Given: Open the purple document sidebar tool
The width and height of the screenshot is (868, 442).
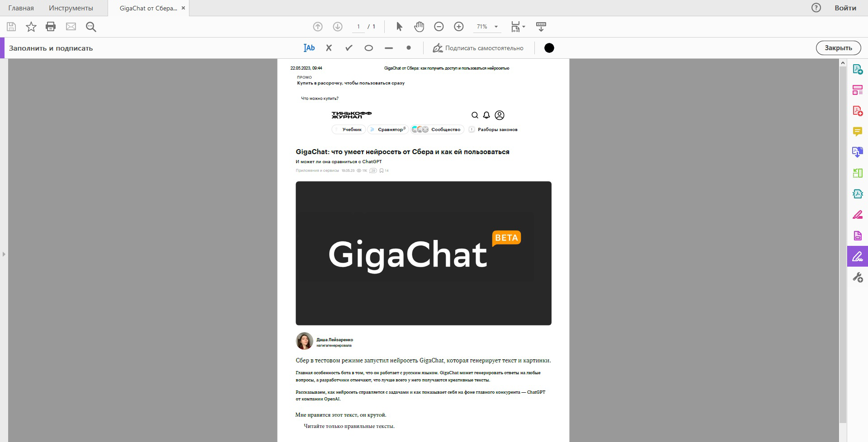Looking at the screenshot, I should click(858, 235).
